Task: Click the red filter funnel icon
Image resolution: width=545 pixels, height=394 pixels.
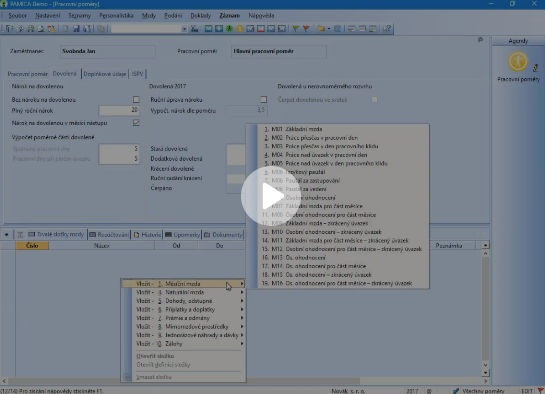Action: (306, 29)
